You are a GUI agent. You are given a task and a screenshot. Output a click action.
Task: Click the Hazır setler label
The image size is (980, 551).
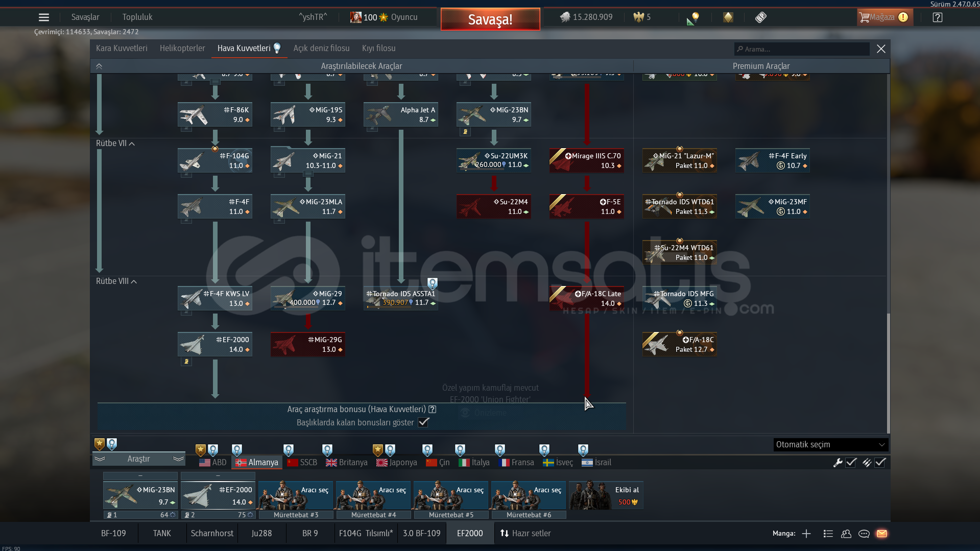point(531,534)
